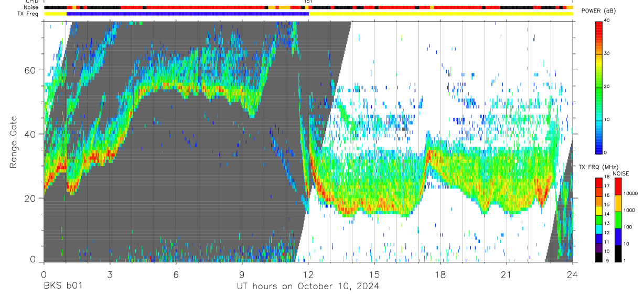This screenshot has width=644, height=297.
Task: Select the red 17–18 MHz TX FRQ swatch
Action: [599, 182]
